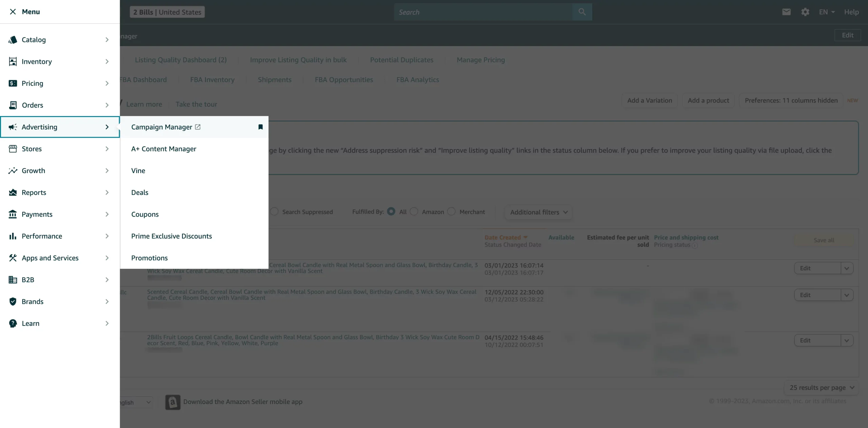Open messages via the envelope icon

(786, 12)
